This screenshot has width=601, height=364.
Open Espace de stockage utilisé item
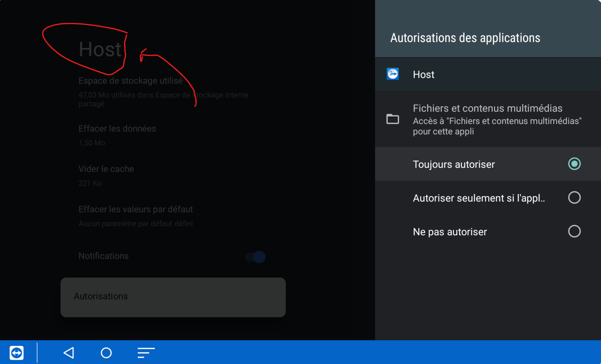130,81
